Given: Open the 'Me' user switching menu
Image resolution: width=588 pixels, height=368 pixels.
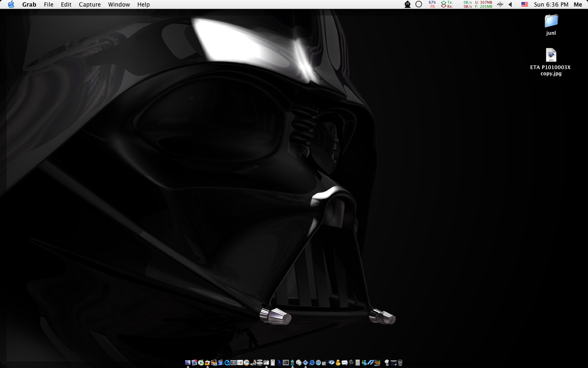Looking at the screenshot, I should 578,4.
